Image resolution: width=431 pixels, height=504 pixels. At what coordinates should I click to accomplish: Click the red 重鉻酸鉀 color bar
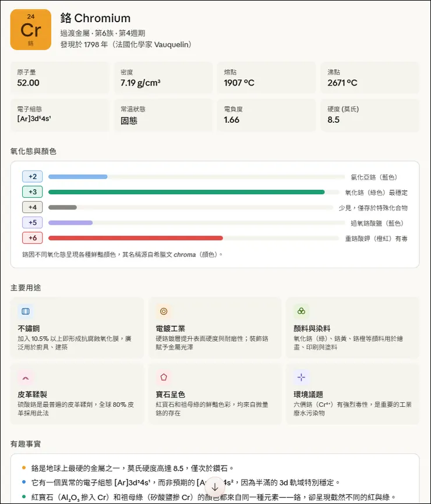134,237
